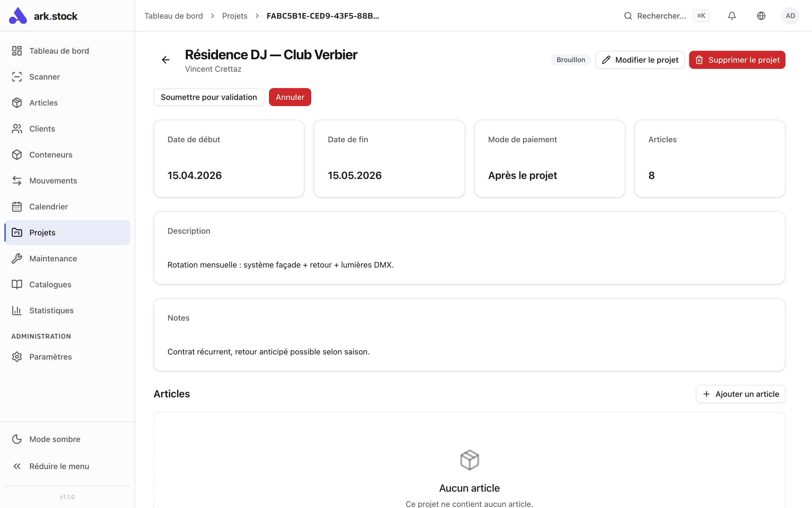Click the Aucun article empty-state heading
The height and width of the screenshot is (508, 812).
coord(469,488)
